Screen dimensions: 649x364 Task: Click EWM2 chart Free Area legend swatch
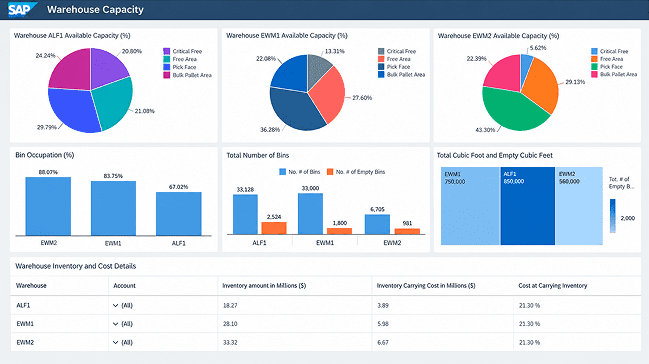point(594,59)
